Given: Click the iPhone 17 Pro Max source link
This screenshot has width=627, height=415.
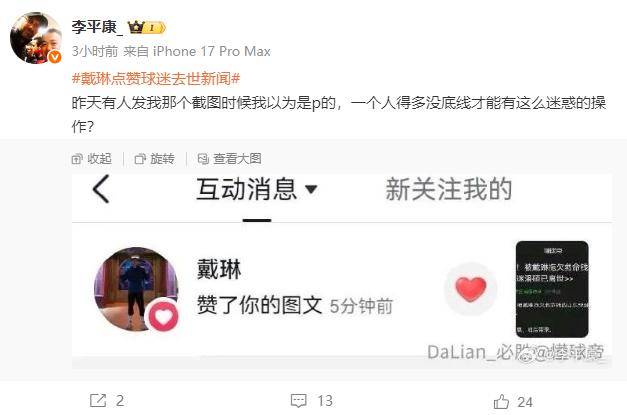Looking at the screenshot, I should tap(212, 51).
